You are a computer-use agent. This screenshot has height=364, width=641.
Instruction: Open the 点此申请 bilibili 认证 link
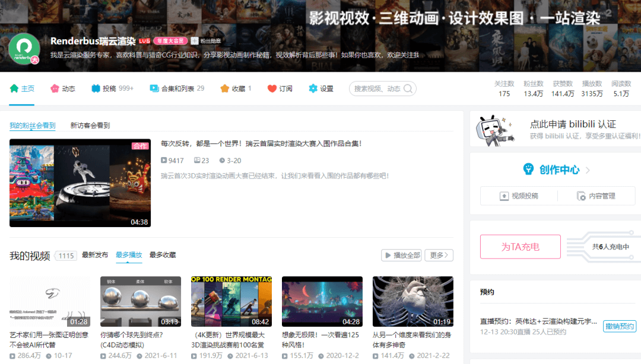coord(573,125)
